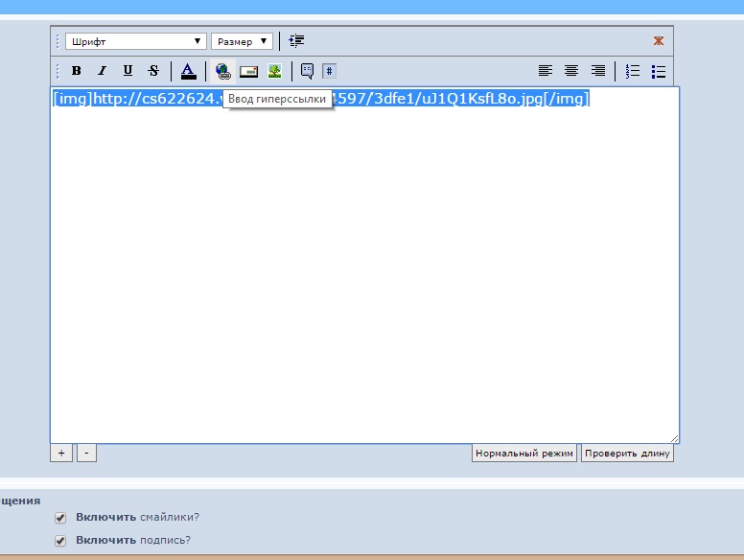Align text to the right
744x560 pixels.
pyautogui.click(x=598, y=71)
